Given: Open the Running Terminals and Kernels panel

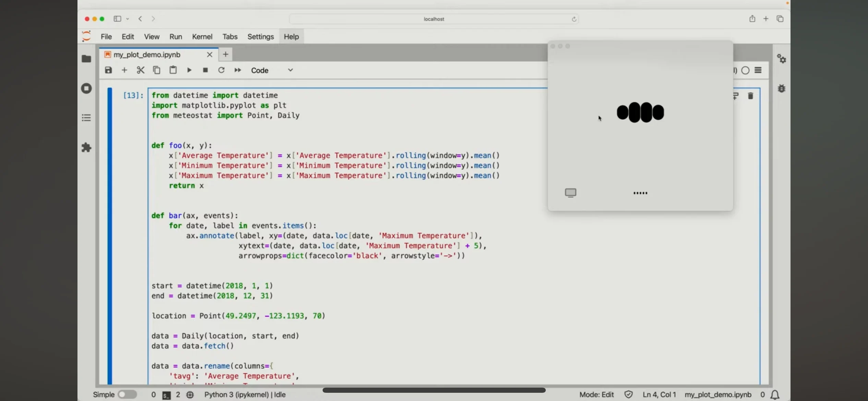Looking at the screenshot, I should point(86,88).
